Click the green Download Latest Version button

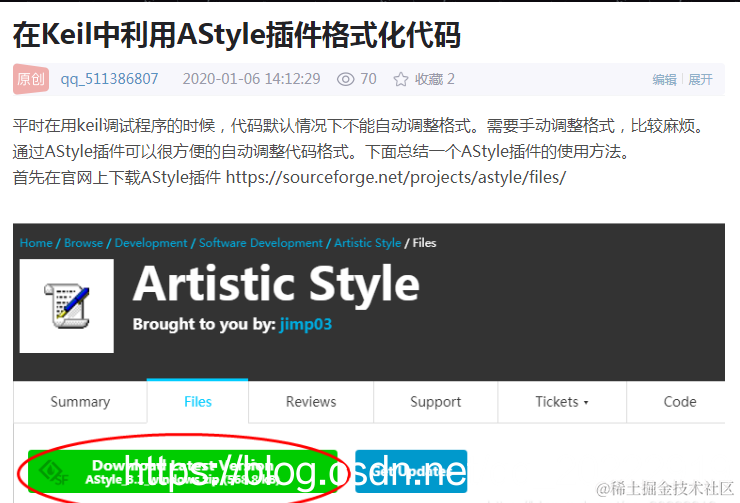[x=183, y=471]
